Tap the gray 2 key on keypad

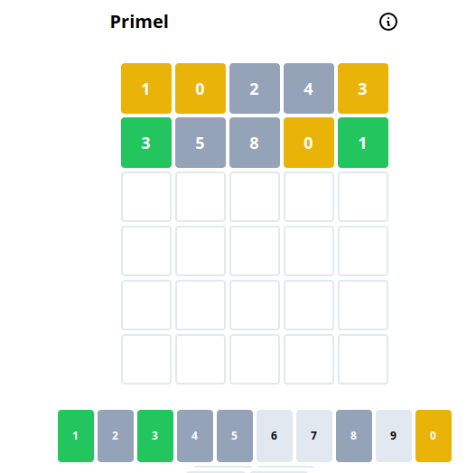(x=116, y=436)
